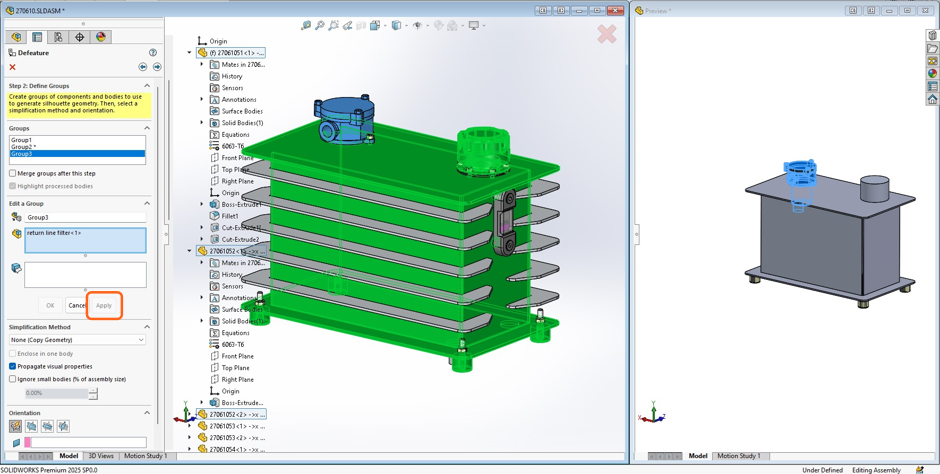Collapse the Orientation section
The height and width of the screenshot is (474, 940).
pos(147,413)
